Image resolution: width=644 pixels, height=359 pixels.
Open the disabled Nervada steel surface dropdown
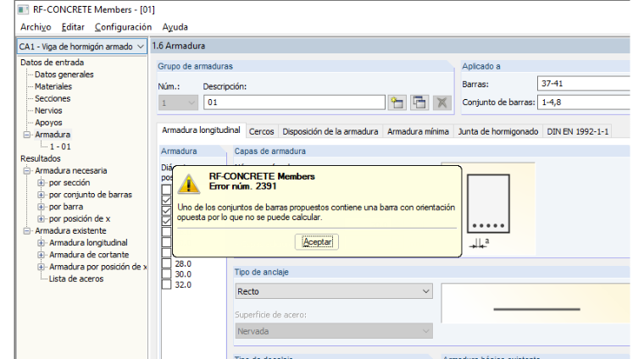[x=334, y=331]
